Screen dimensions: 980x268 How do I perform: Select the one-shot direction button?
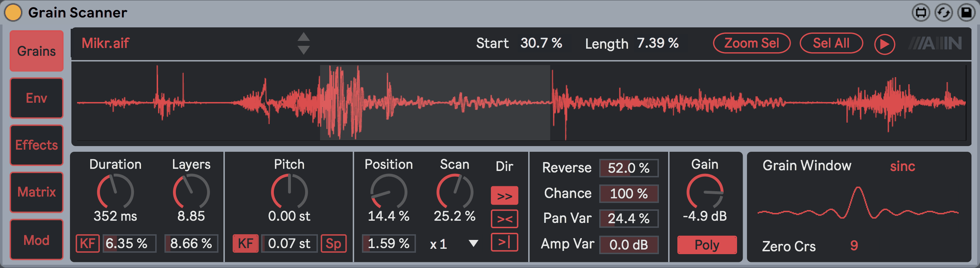tap(504, 242)
